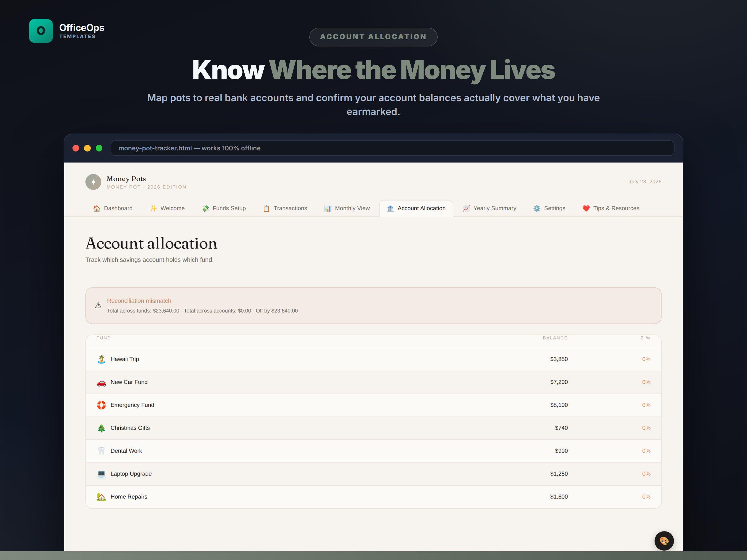Go to the Transactions tab
The image size is (747, 560).
tap(285, 208)
